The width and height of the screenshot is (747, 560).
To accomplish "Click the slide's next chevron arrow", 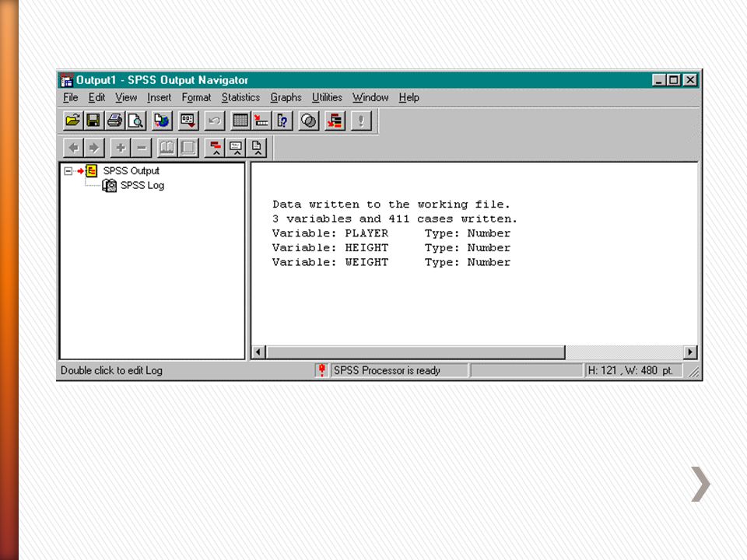I will point(700,485).
